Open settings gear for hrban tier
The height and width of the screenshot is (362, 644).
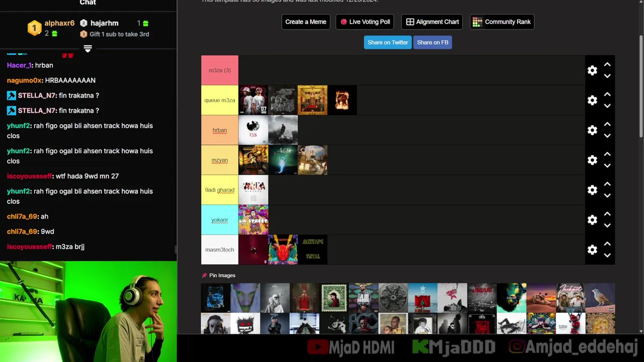coord(592,130)
